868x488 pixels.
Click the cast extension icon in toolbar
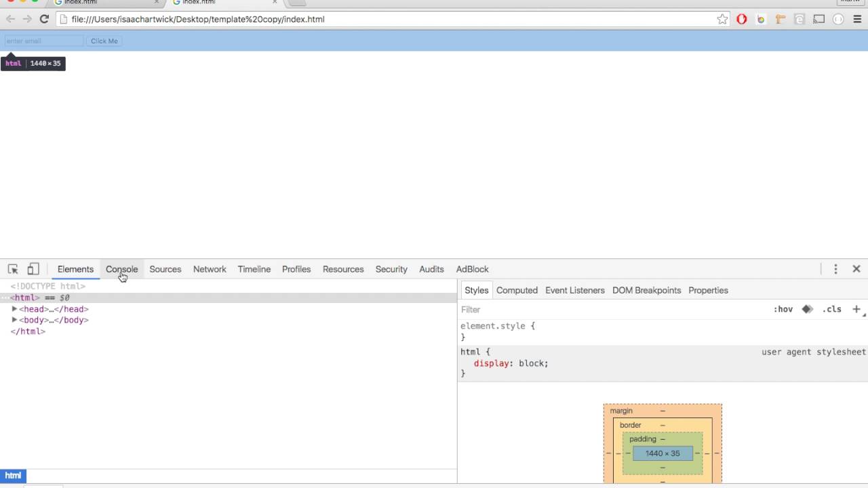[819, 19]
